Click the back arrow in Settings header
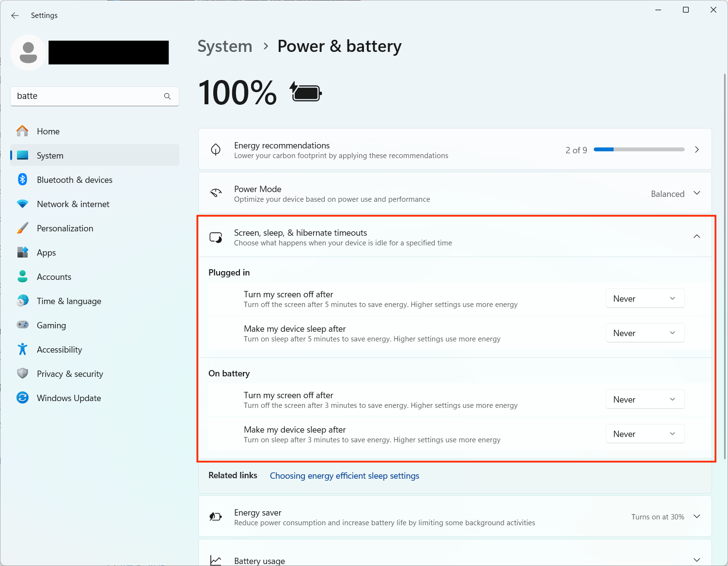Viewport: 728px width, 566px height. pyautogui.click(x=15, y=16)
